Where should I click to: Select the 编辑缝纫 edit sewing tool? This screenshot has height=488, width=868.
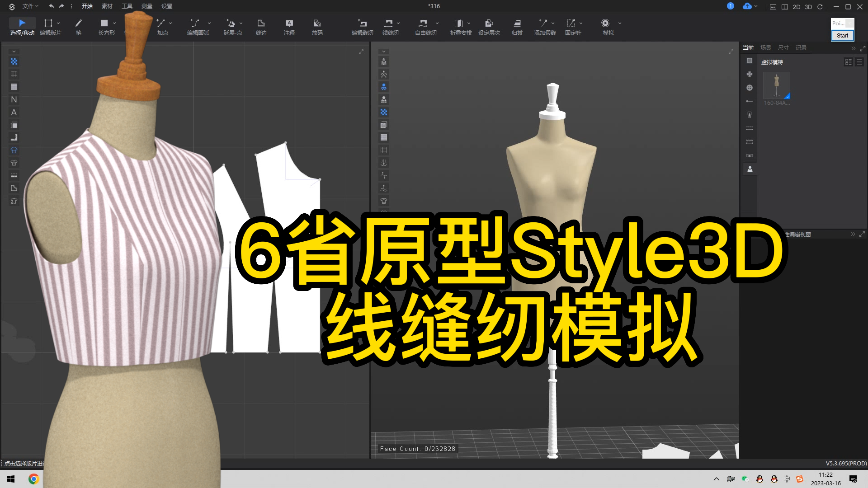point(362,27)
